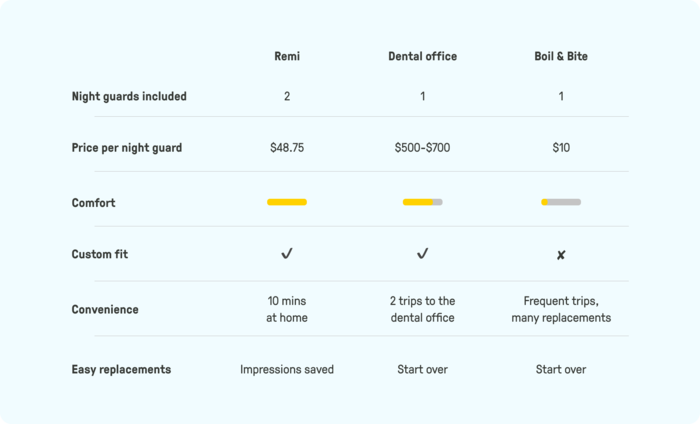Image resolution: width=700 pixels, height=424 pixels.
Task: Click the Convenience row label
Action: pos(105,309)
